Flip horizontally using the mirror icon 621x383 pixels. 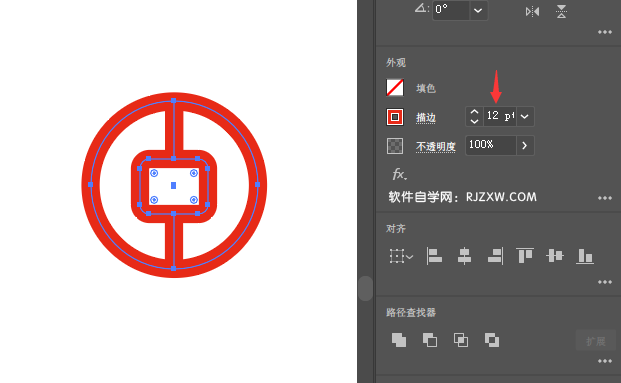(x=532, y=11)
